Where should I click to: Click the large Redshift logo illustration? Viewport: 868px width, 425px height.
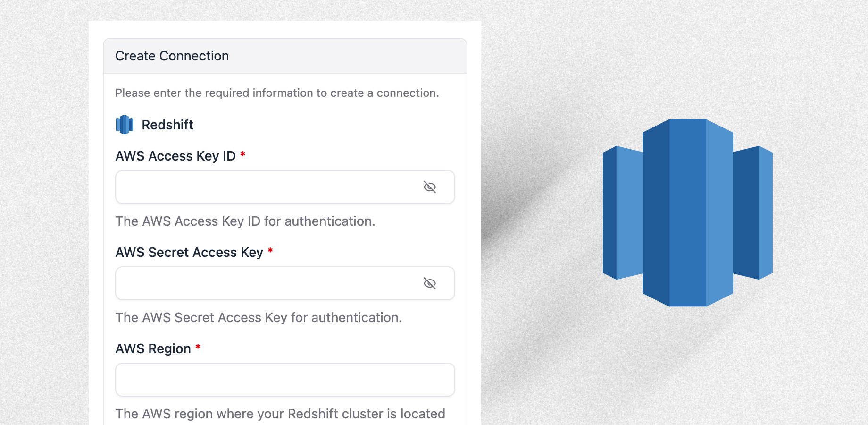pyautogui.click(x=688, y=212)
